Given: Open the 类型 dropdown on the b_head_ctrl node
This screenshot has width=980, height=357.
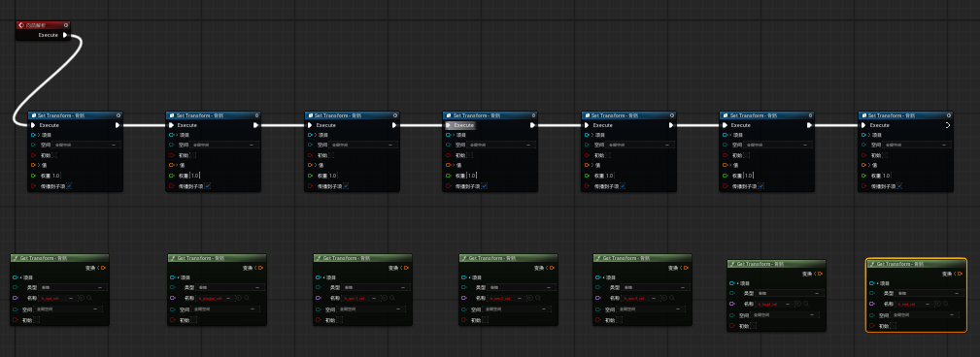Looking at the screenshot, I should point(790,293).
